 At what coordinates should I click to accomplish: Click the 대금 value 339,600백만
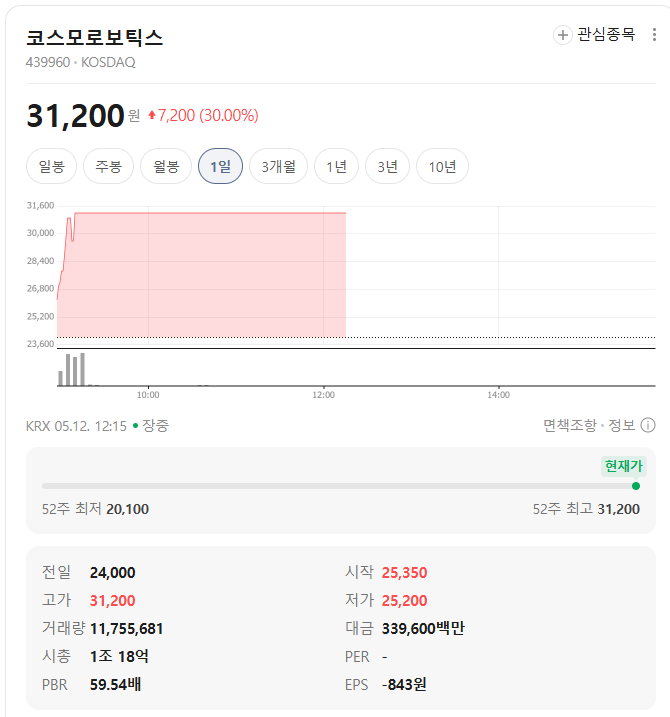[423, 629]
